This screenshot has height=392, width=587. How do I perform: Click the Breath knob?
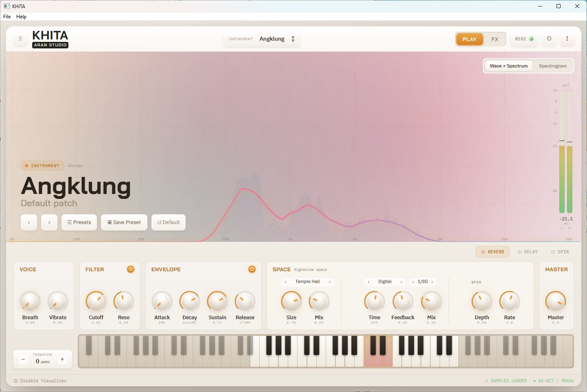[x=30, y=301]
